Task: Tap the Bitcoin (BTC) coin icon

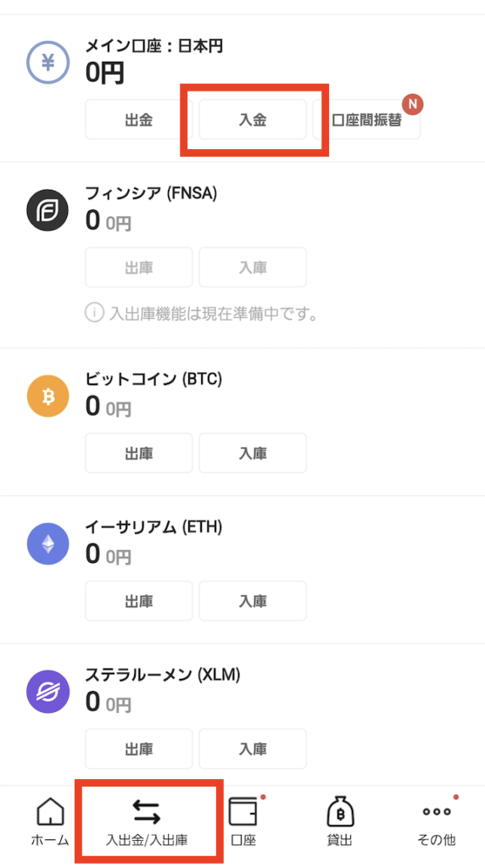Action: click(48, 397)
